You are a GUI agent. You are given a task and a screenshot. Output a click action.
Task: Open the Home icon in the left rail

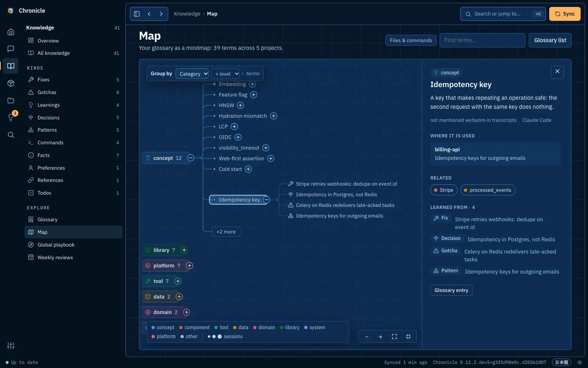click(11, 32)
